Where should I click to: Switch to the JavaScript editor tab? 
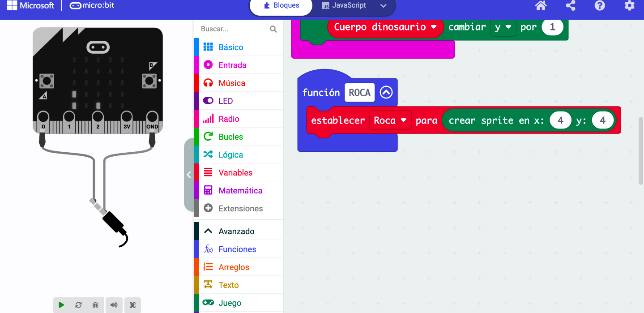point(344,6)
